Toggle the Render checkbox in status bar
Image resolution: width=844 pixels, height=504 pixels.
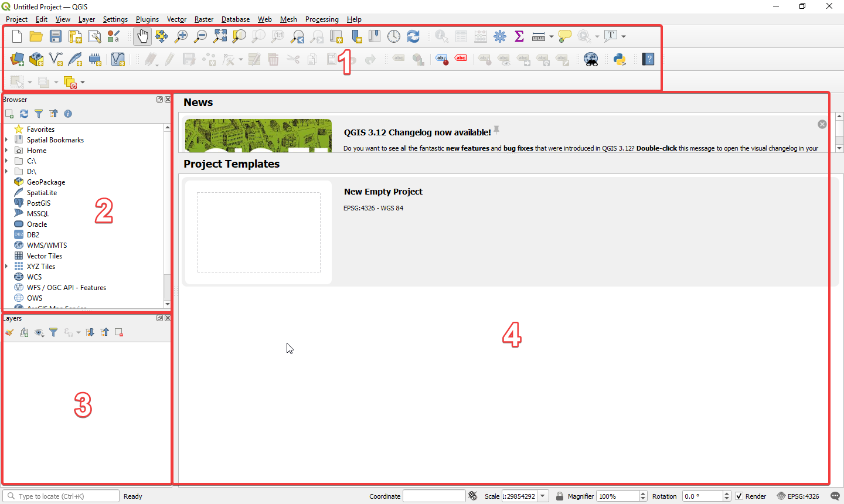click(739, 496)
